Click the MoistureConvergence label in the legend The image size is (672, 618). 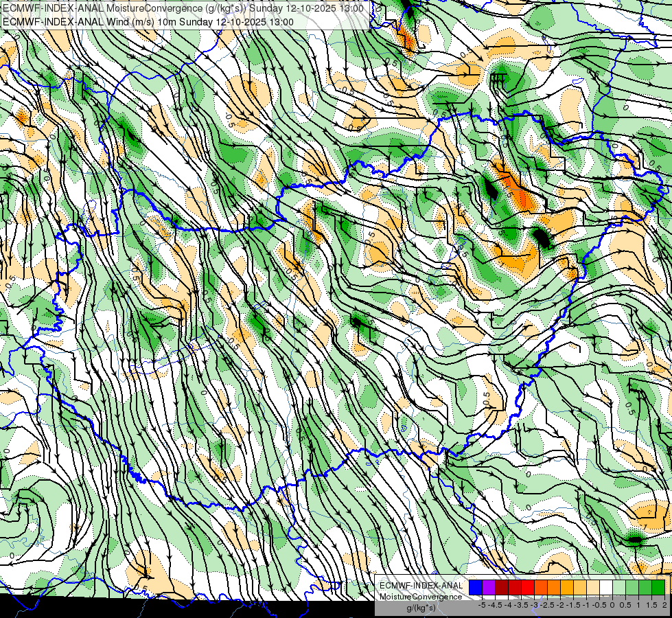click(421, 597)
